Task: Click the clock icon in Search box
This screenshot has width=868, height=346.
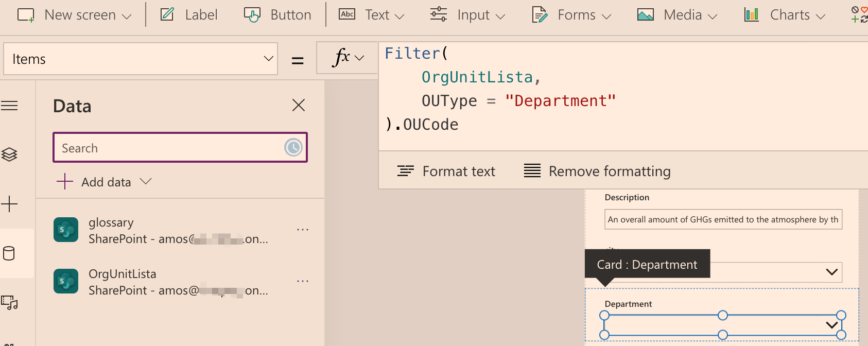Action: click(x=293, y=148)
